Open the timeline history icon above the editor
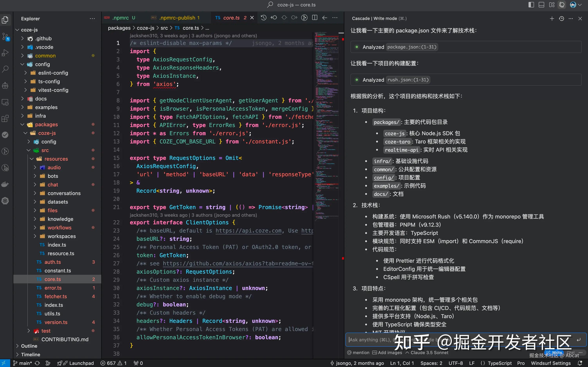The height and width of the screenshot is (367, 588). click(x=264, y=17)
